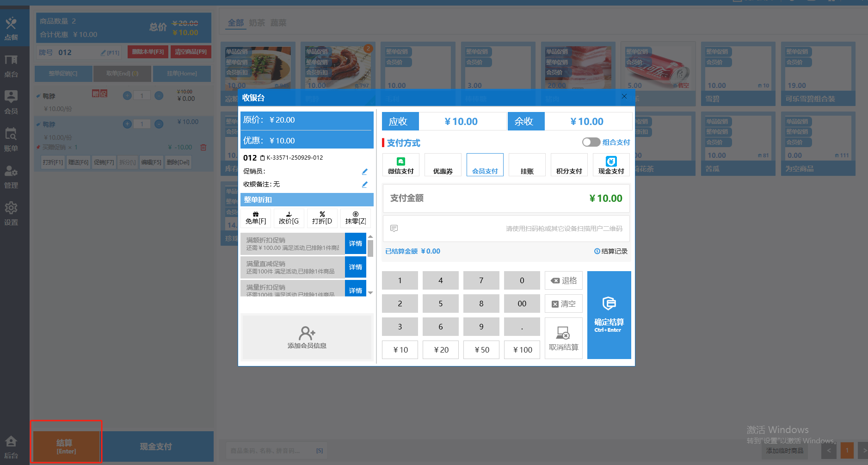Open the 结算记录 settlement records link
The height and width of the screenshot is (465, 868).
tap(611, 251)
